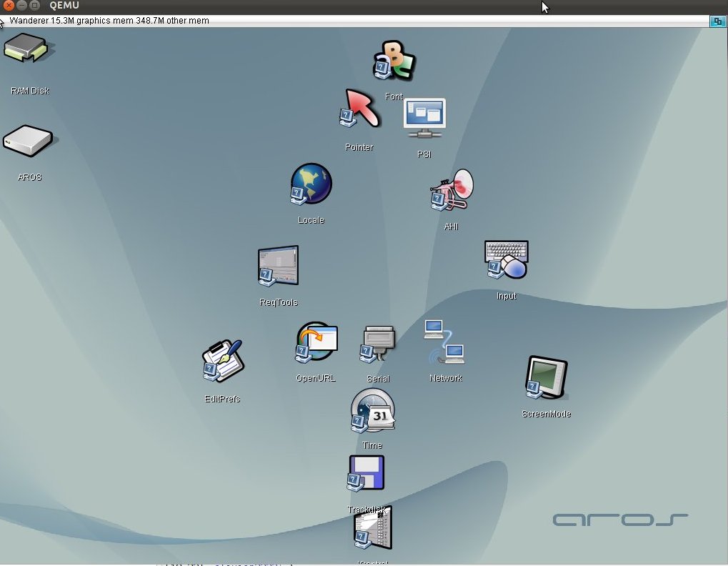Click the IControl preferences icon
The width and height of the screenshot is (728, 566).
(372, 530)
